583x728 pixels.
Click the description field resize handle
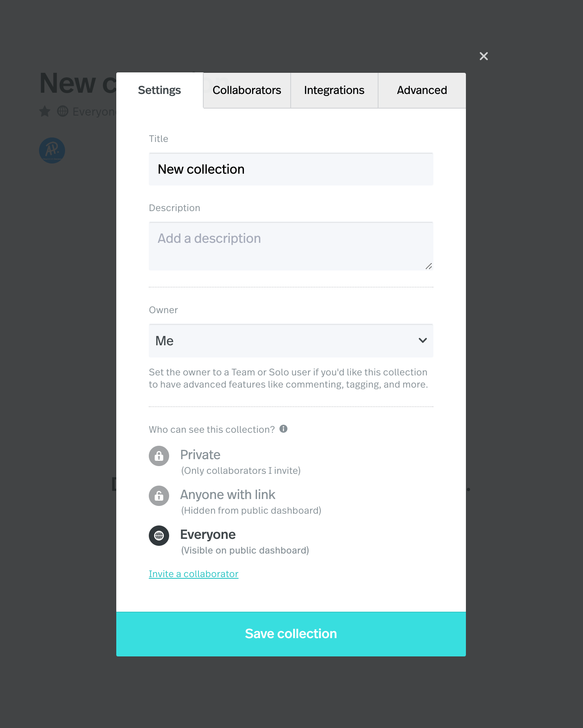point(429,266)
